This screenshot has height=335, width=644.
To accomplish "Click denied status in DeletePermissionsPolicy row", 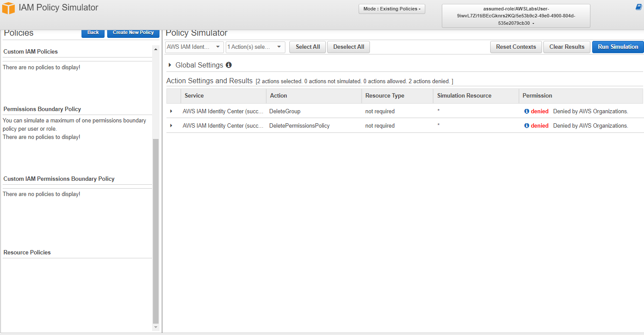I will [539, 126].
